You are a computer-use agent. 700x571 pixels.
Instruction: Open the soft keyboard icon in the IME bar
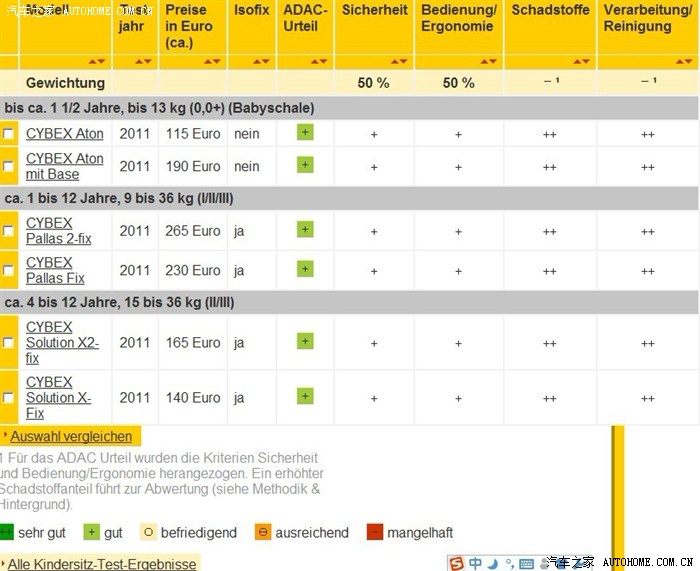tap(526, 564)
